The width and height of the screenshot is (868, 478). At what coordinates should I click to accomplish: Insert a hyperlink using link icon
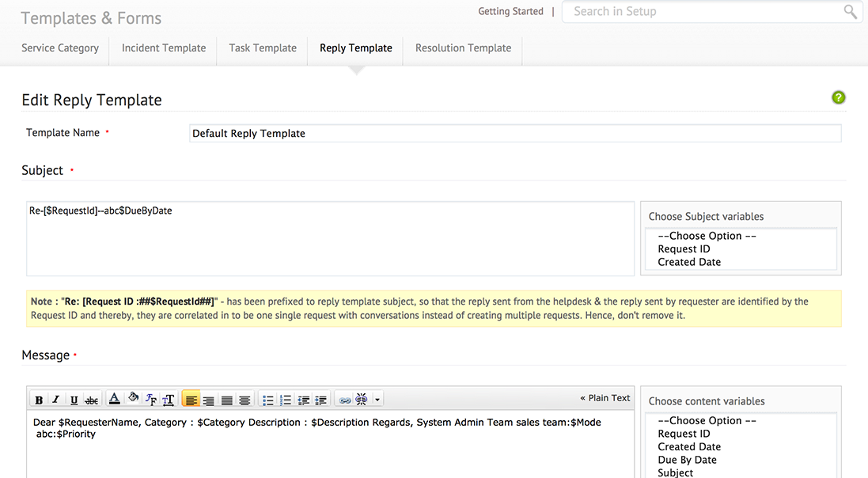click(345, 400)
